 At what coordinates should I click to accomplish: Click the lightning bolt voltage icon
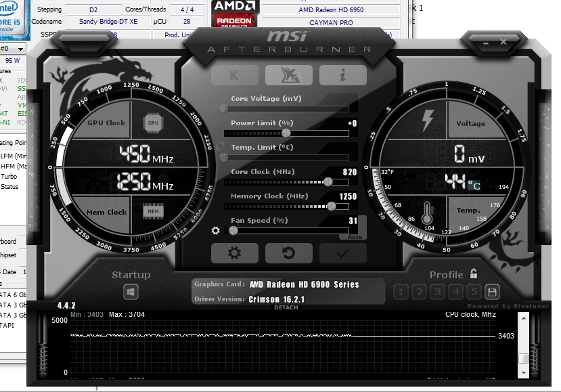[x=428, y=120]
